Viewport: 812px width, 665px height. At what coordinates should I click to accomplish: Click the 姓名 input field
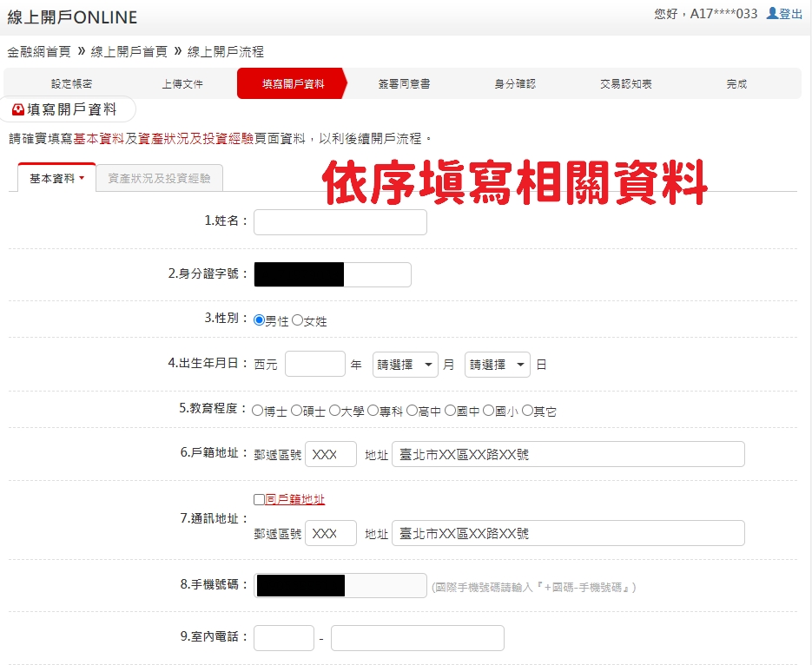(x=340, y=222)
